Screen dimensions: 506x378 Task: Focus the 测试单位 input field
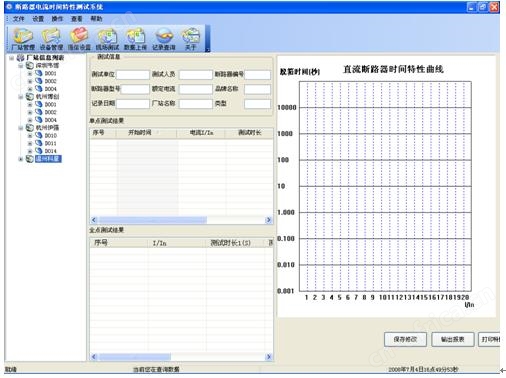tap(133, 75)
